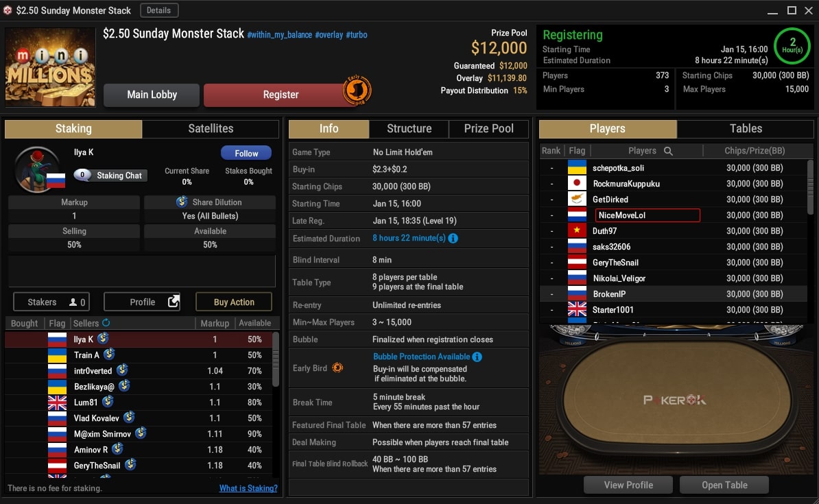Screen dimensions: 819x504
Task: Refresh the Sellers list icon
Action: [106, 323]
